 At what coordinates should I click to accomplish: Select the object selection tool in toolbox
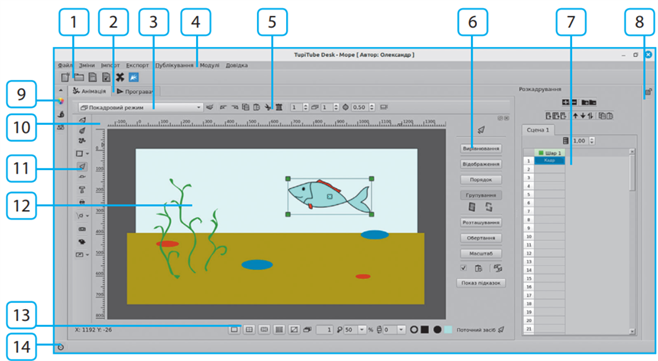point(82,166)
